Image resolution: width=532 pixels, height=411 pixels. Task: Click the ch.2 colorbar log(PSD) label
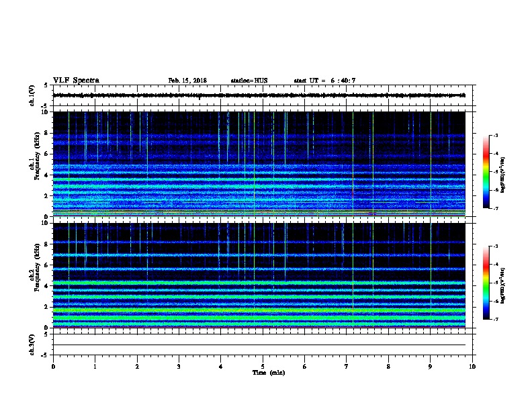pyautogui.click(x=503, y=285)
